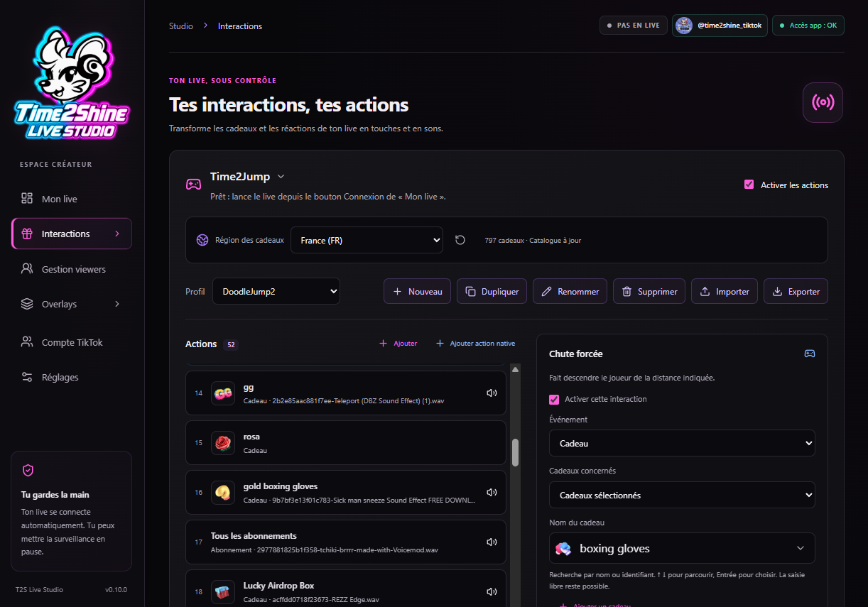
Task: Click speaker icon on Lucky Airdrop Box row
Action: [x=492, y=591]
